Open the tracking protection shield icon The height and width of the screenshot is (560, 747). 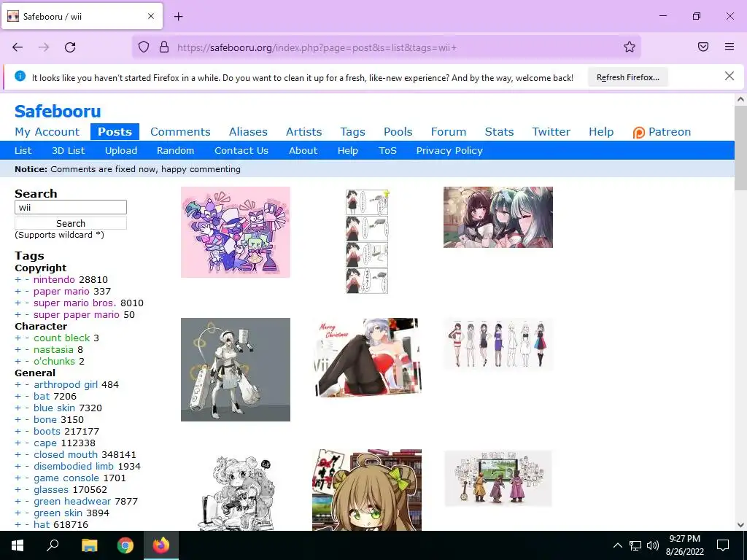pos(144,47)
